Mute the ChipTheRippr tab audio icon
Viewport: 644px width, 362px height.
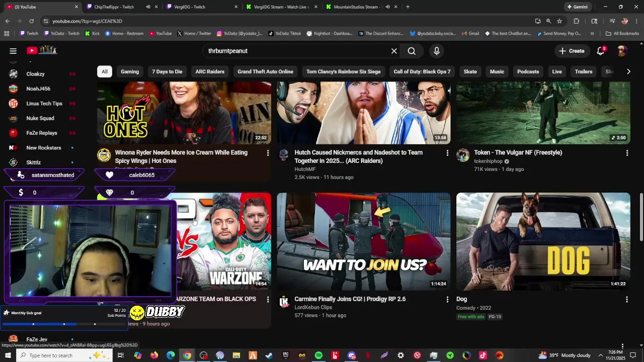(x=148, y=7)
